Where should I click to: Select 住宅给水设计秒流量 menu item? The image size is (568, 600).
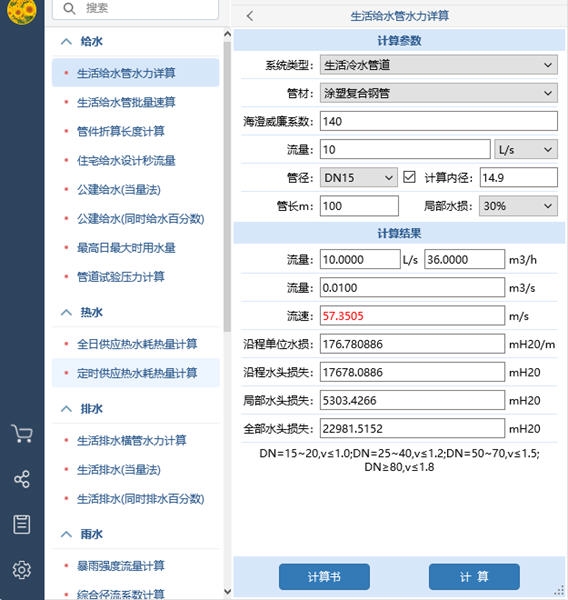tap(135, 160)
